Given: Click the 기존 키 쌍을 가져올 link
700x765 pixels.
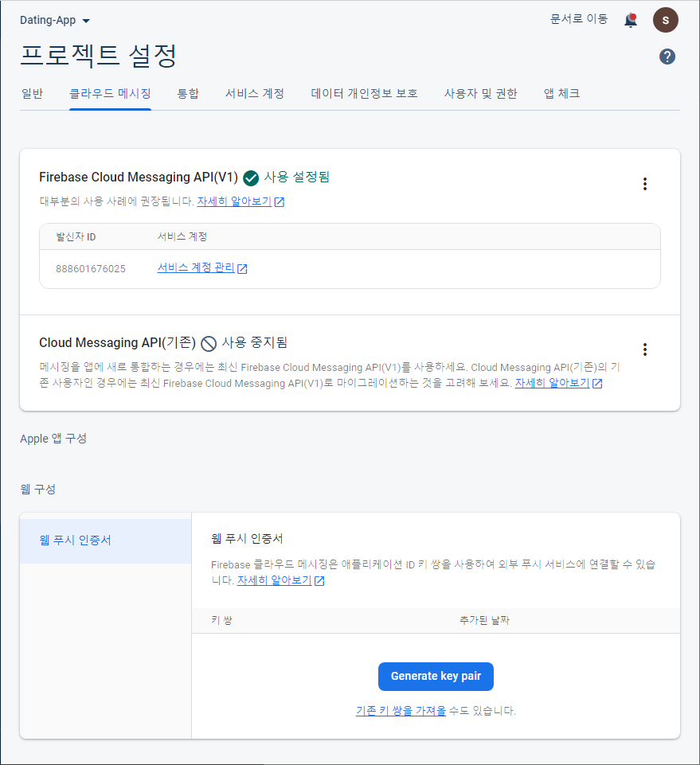Looking at the screenshot, I should (401, 711).
